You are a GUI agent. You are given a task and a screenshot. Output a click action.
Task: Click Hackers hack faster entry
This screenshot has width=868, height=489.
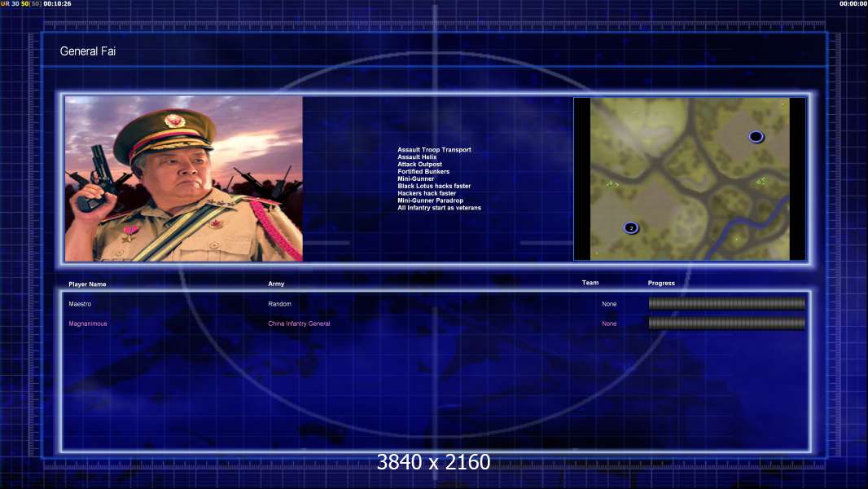pyautogui.click(x=427, y=192)
